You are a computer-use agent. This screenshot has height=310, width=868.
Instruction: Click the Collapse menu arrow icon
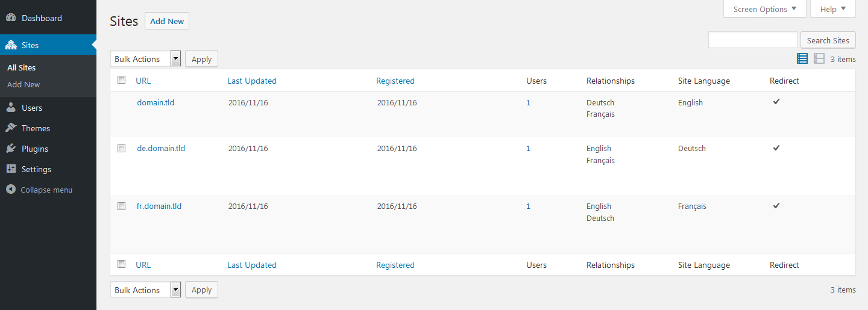[x=11, y=190]
